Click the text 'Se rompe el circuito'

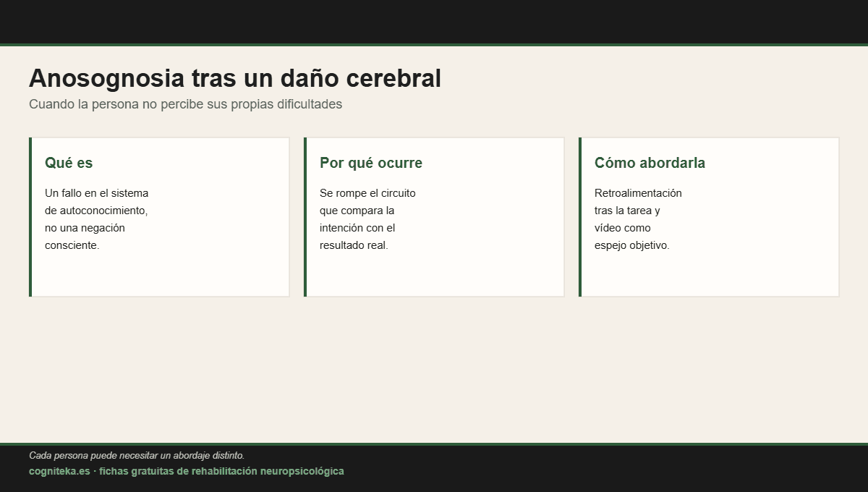[x=367, y=193]
